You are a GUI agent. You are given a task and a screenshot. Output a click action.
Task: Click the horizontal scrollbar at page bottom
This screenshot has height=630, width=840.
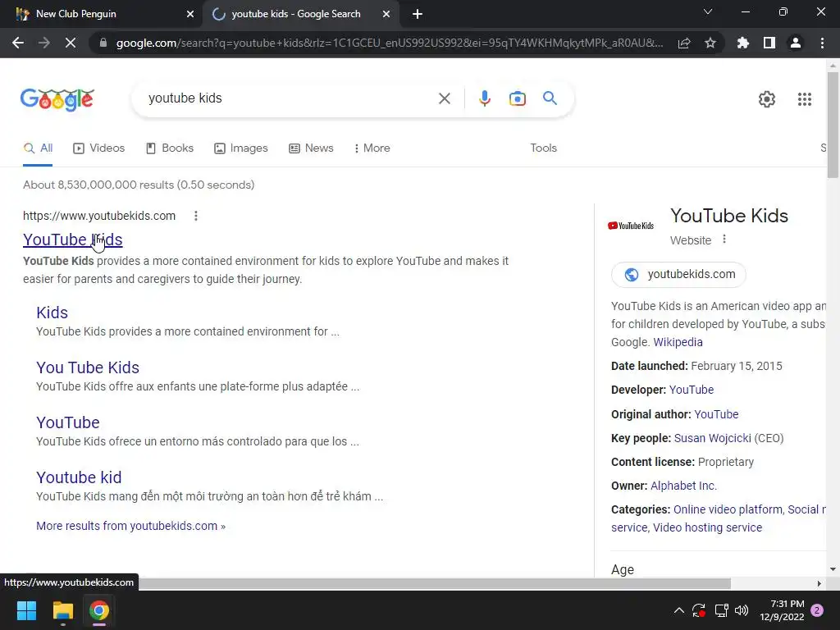(434, 583)
